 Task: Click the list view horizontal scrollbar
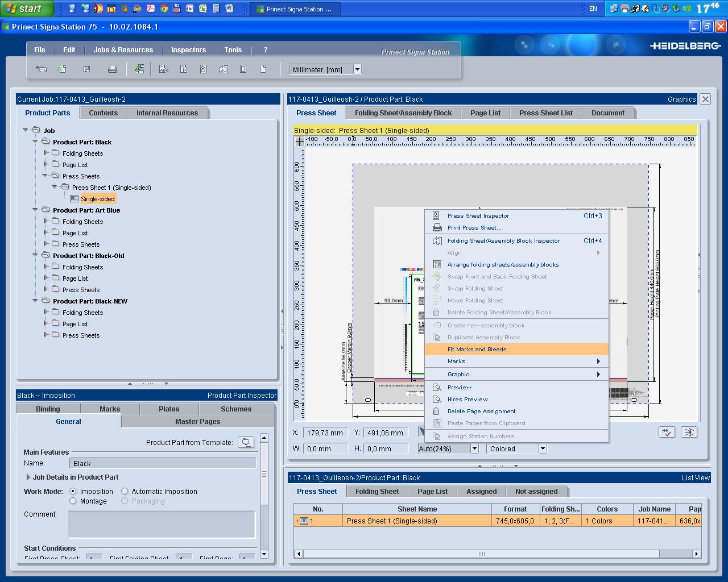point(498,554)
